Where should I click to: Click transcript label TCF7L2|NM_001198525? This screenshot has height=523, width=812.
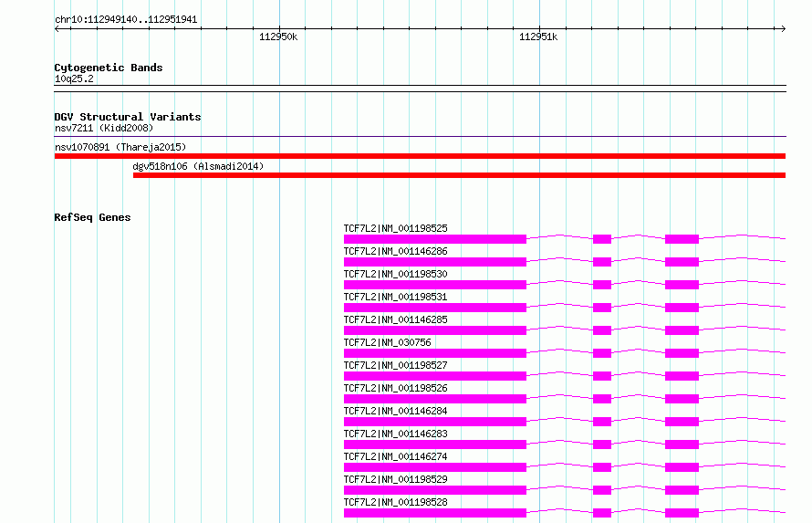(396, 228)
